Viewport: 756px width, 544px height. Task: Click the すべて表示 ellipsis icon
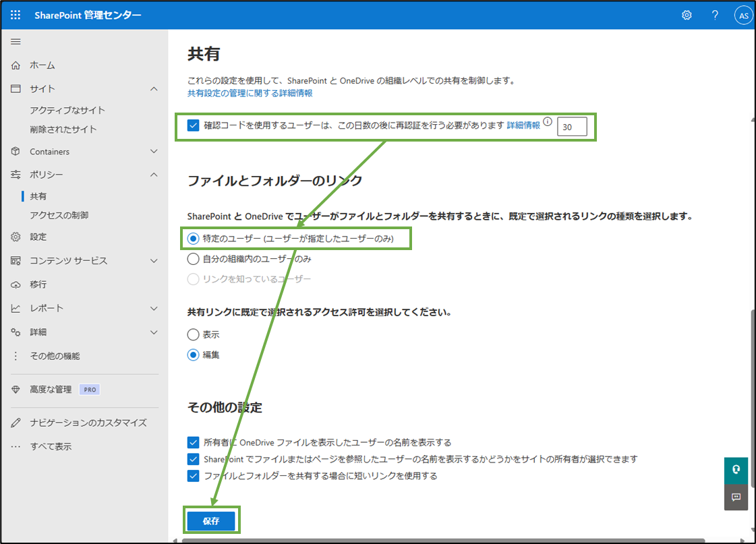pyautogui.click(x=16, y=446)
